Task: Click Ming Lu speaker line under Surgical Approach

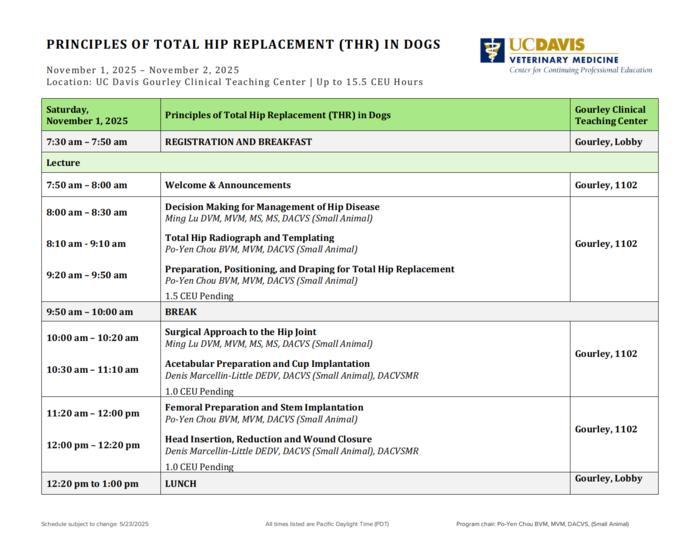Action: click(269, 344)
